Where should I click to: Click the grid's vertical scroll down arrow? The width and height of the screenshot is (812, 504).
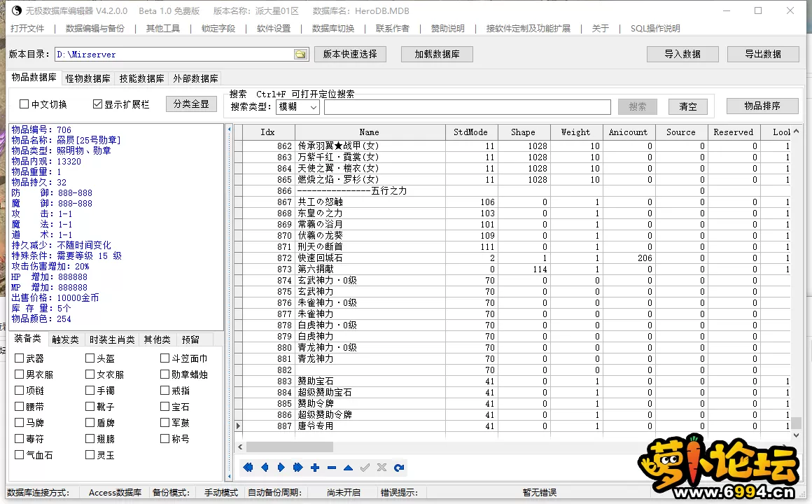pos(797,435)
